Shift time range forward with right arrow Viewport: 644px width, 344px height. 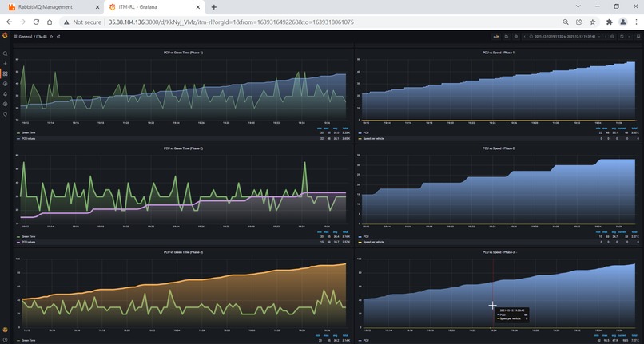tap(605, 37)
